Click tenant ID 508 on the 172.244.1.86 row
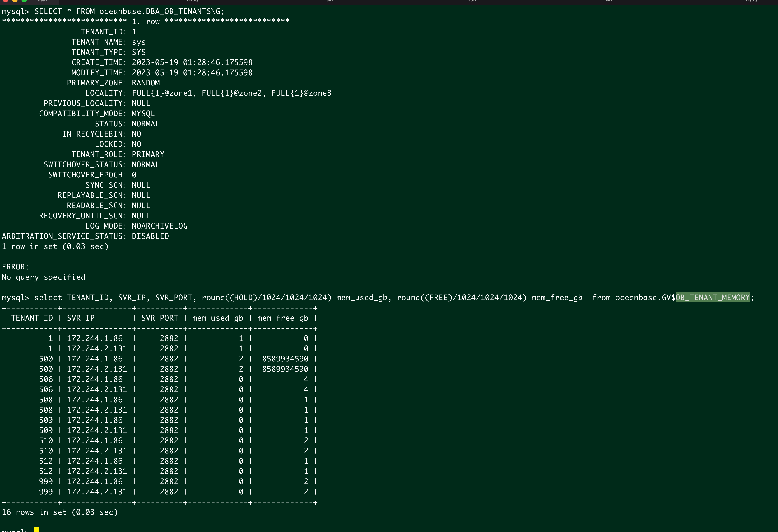The height and width of the screenshot is (532, 778). point(46,400)
